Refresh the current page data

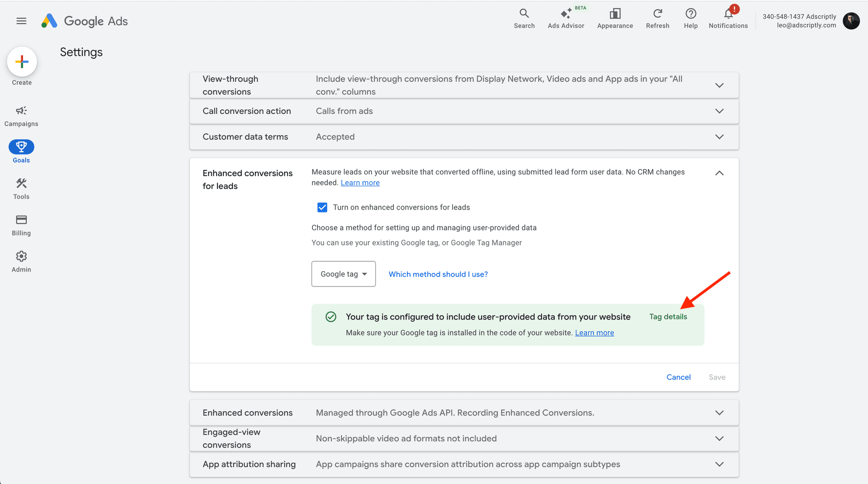657,17
